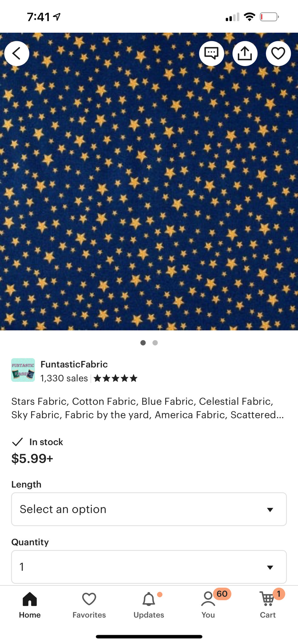This screenshot has height=644, width=298.
Task: Tap the back arrow button
Action: pyautogui.click(x=17, y=53)
